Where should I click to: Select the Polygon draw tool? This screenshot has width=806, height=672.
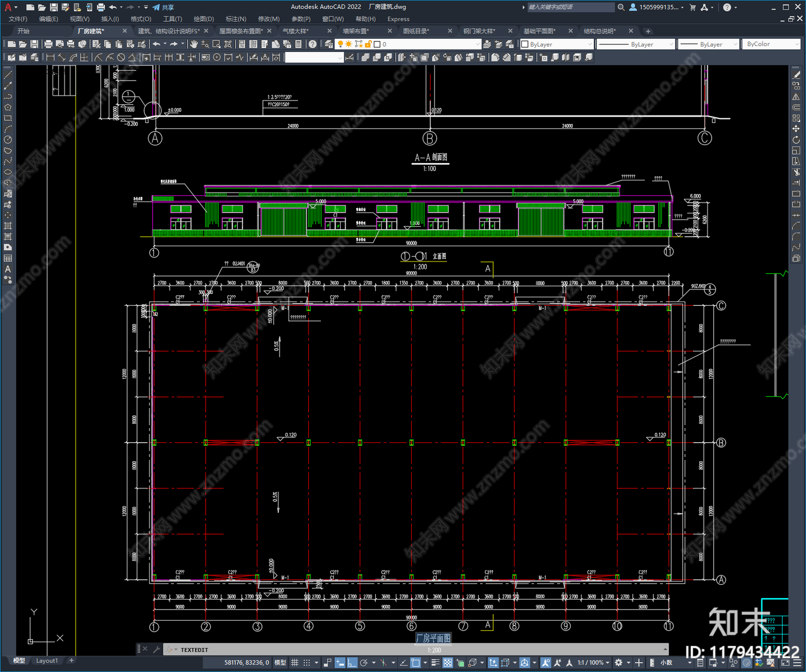tap(8, 107)
